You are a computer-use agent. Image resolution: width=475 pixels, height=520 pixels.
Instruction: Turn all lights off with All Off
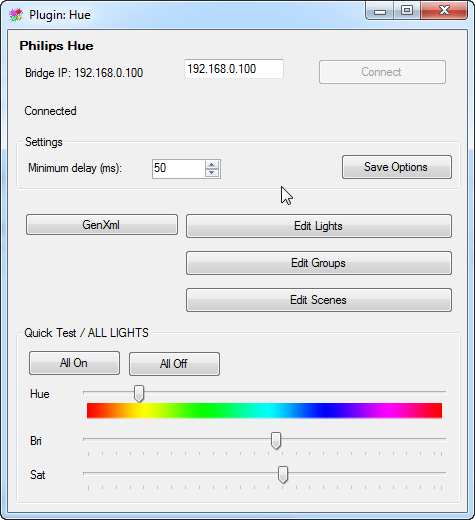point(174,364)
